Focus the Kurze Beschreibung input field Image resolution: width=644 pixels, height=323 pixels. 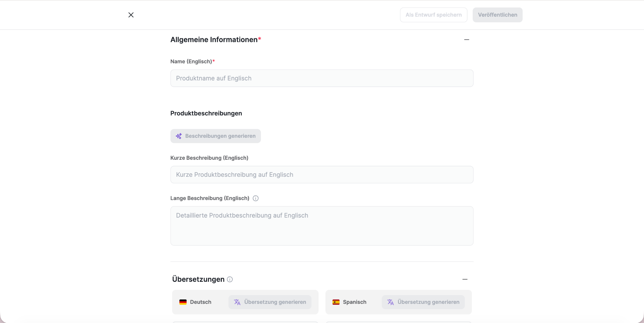coord(322,175)
